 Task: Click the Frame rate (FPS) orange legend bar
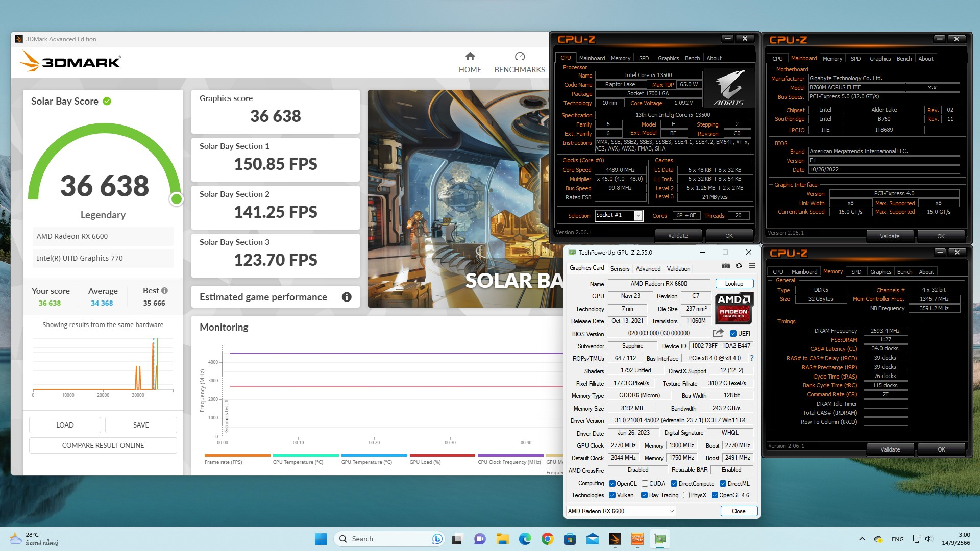click(x=237, y=455)
